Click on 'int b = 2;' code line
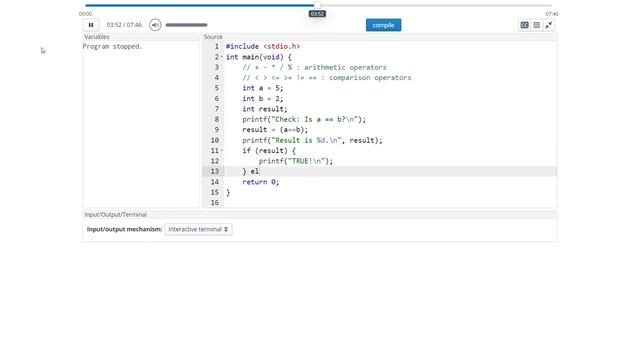Screen dimensions: 640x360 click(262, 99)
